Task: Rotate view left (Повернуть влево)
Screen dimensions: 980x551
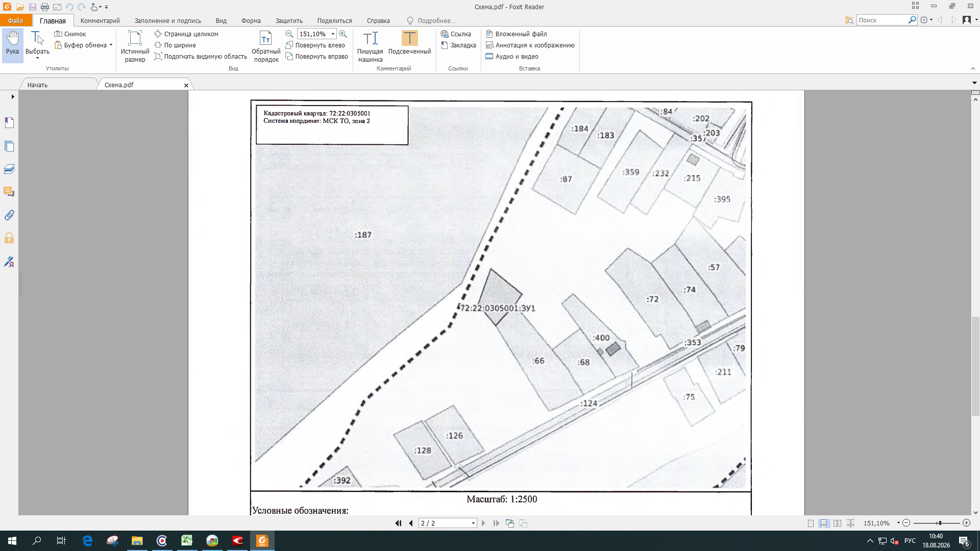Action: tap(315, 45)
